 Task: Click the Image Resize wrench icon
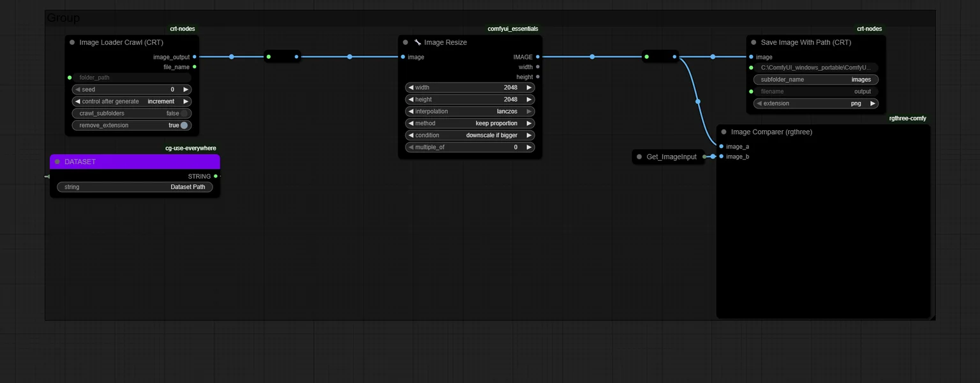coord(418,43)
